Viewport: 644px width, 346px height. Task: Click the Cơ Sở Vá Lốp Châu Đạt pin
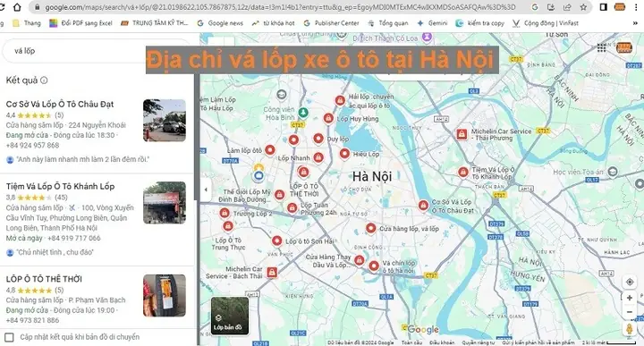pyautogui.click(x=423, y=206)
